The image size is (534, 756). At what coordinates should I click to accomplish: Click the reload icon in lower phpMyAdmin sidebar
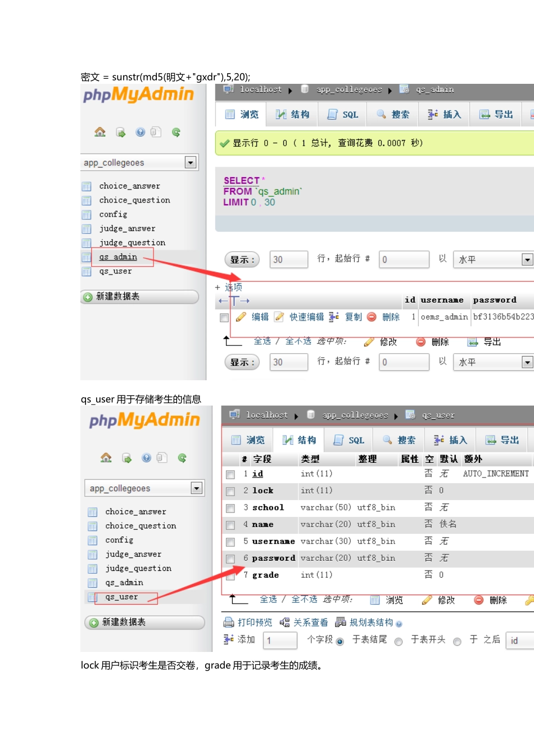182,458
